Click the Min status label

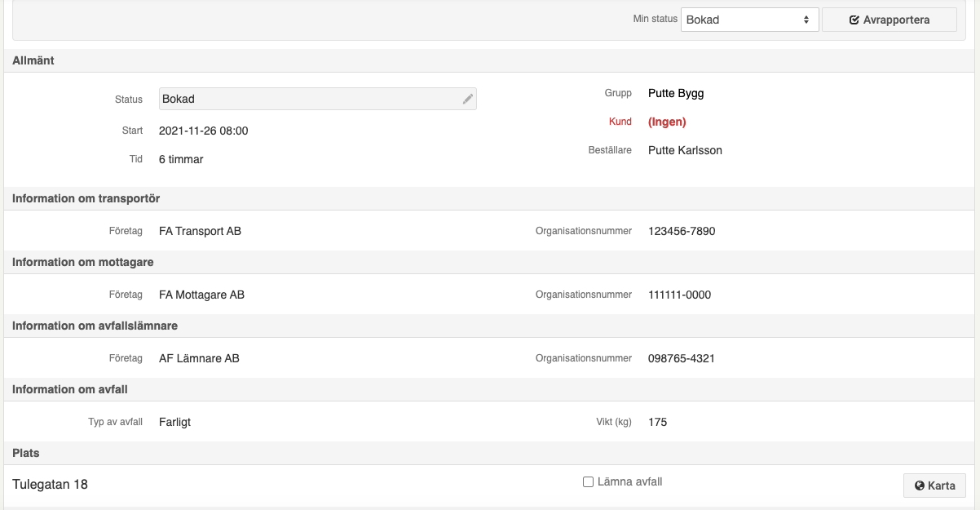tap(655, 19)
